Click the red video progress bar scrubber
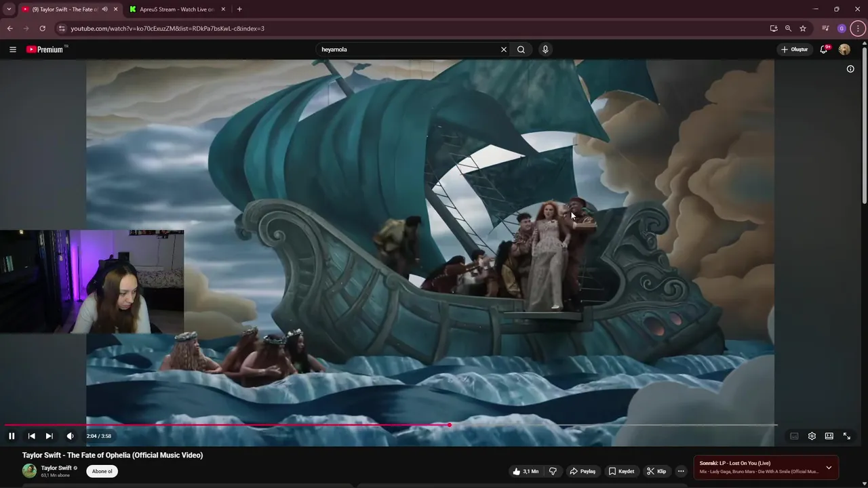 pos(450,425)
